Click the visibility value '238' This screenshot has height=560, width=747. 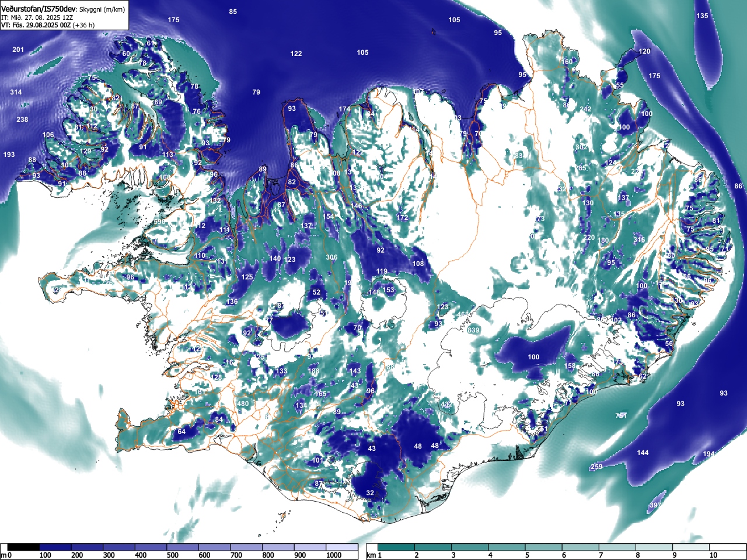[22, 120]
